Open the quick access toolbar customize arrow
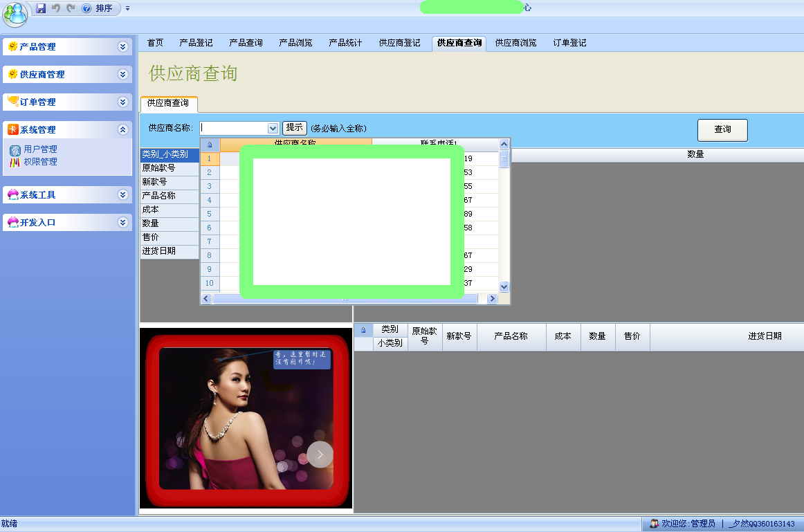 [x=127, y=8]
